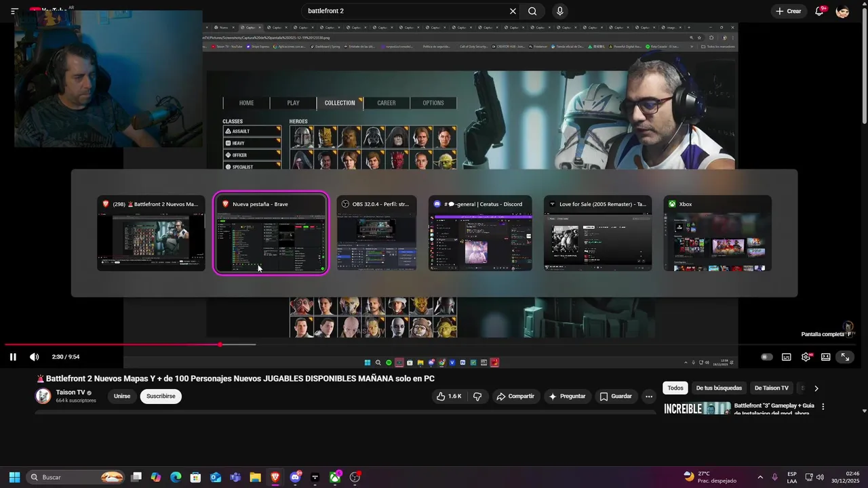868x488 pixels.
Task: Dislike the video
Action: [x=477, y=396]
